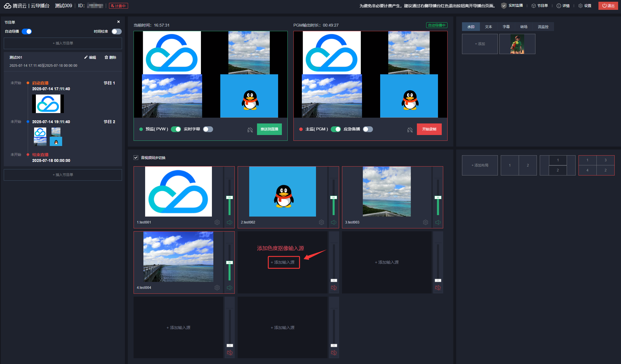Click PVW headphone monitor icon
Screen dimensions: 621x364
250,130
